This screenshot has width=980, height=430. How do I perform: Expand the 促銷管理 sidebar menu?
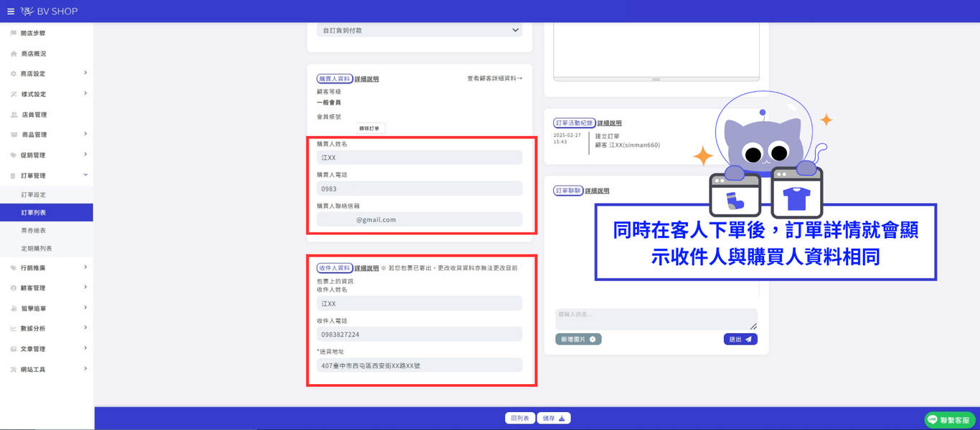click(x=47, y=155)
